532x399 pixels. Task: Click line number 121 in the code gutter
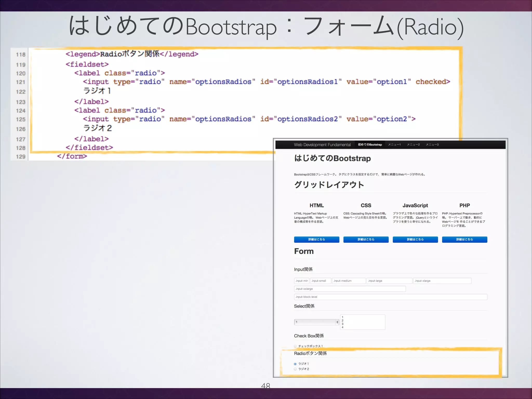coord(21,82)
